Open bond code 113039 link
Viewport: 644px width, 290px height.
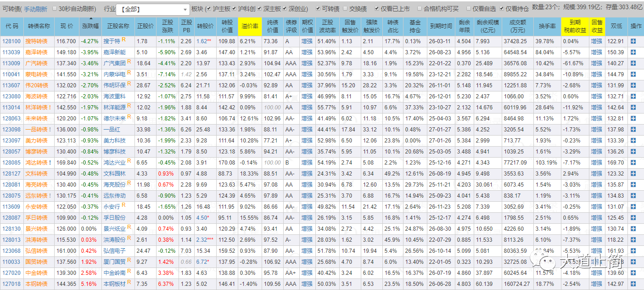tap(11, 52)
